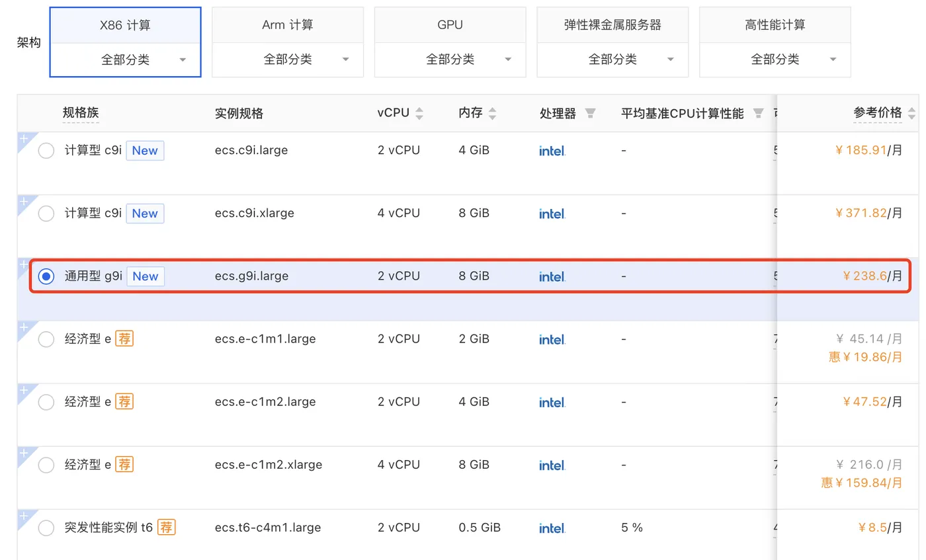This screenshot has width=926, height=560.
Task: Choose the ecs.e-c1m2.xlarge radio button
Action: pos(46,465)
